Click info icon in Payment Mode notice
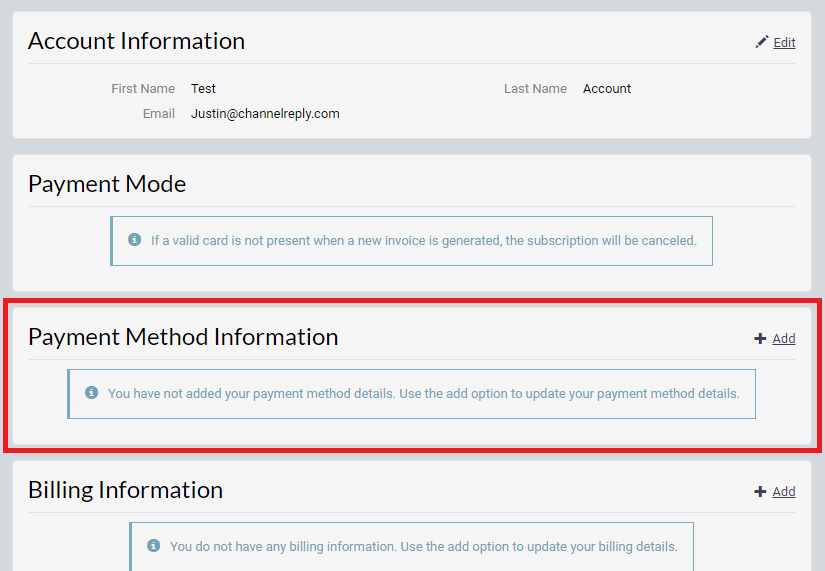Screen dimensions: 825x571 [135, 240]
